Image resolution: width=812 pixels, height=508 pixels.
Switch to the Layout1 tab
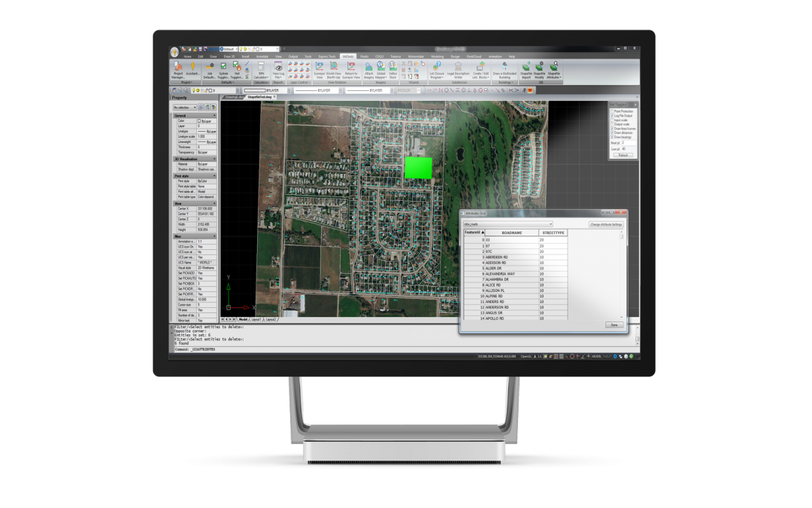coord(256,319)
